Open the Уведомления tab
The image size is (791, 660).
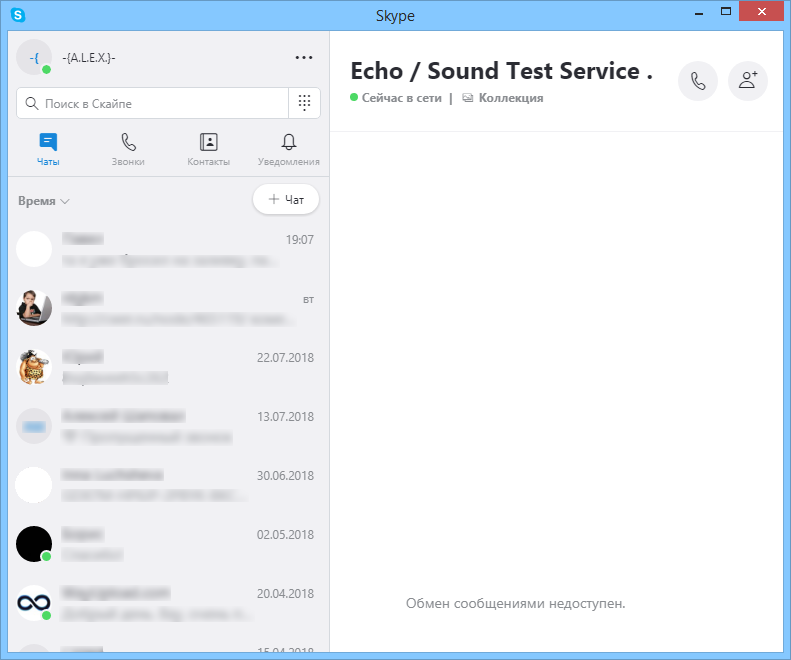coord(288,149)
